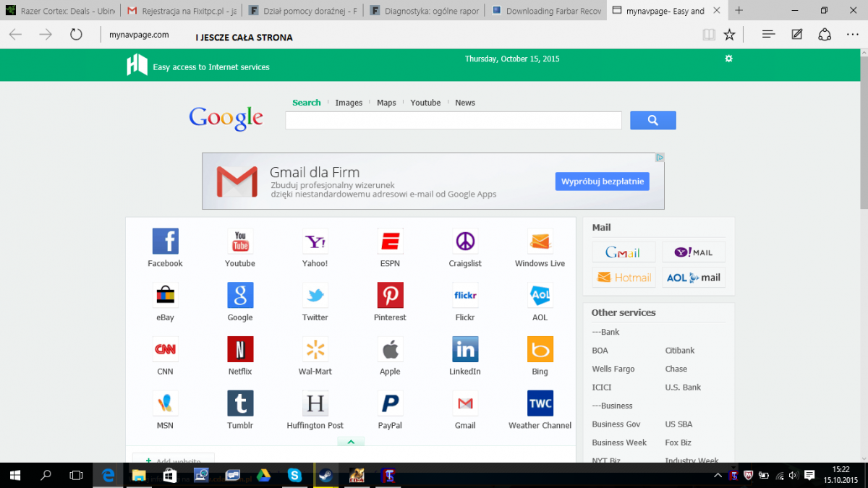Screen dimensions: 868x488
Task: Open the Yahoo! shortcut icon
Action: click(x=315, y=241)
